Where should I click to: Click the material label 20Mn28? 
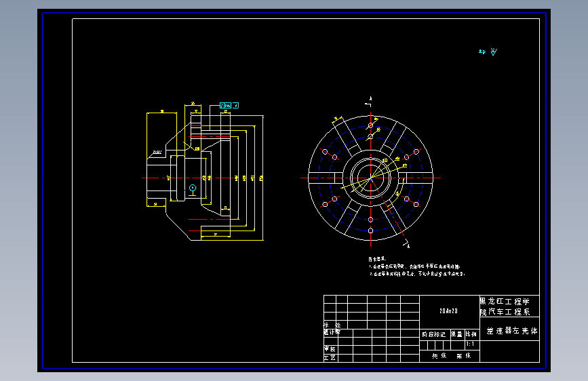tap(448, 311)
